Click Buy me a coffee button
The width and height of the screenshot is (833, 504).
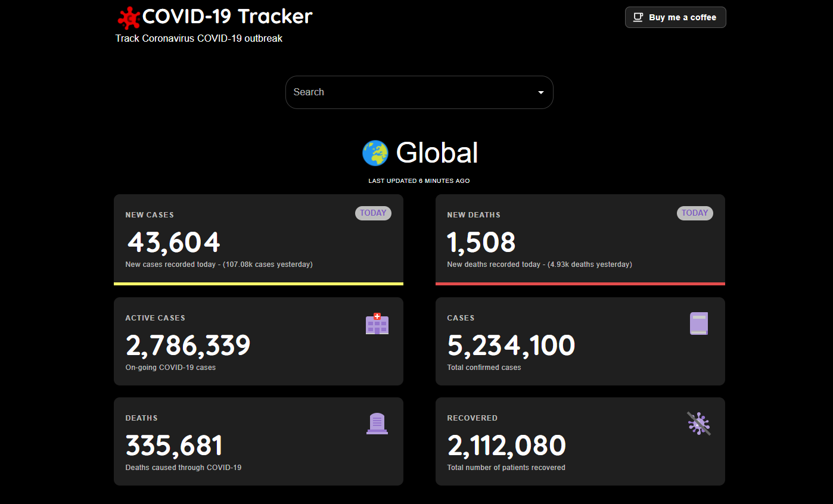click(x=676, y=17)
